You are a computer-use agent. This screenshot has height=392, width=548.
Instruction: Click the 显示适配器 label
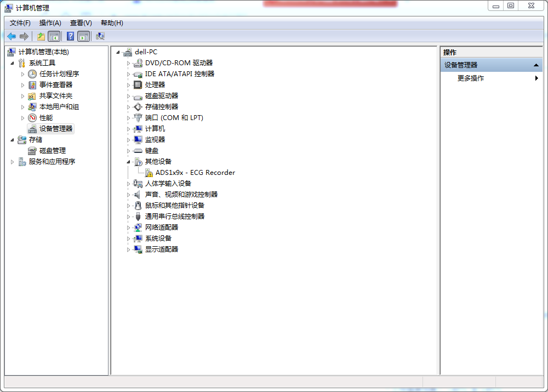tap(162, 249)
